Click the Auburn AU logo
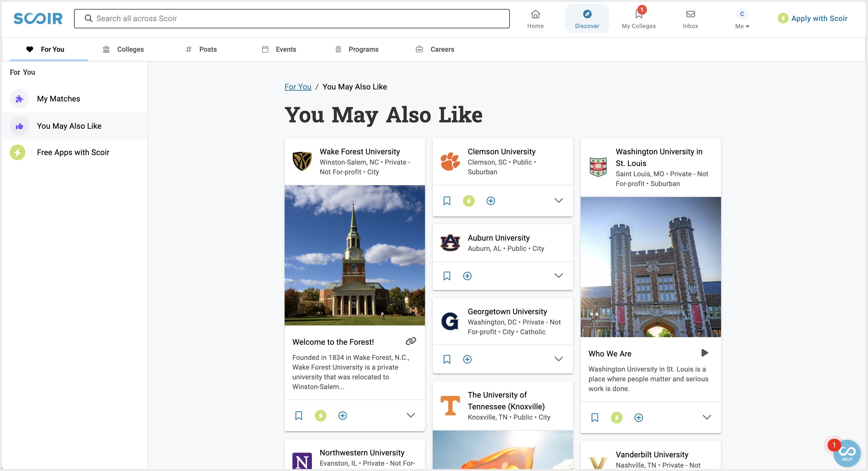This screenshot has width=868, height=471. (450, 243)
